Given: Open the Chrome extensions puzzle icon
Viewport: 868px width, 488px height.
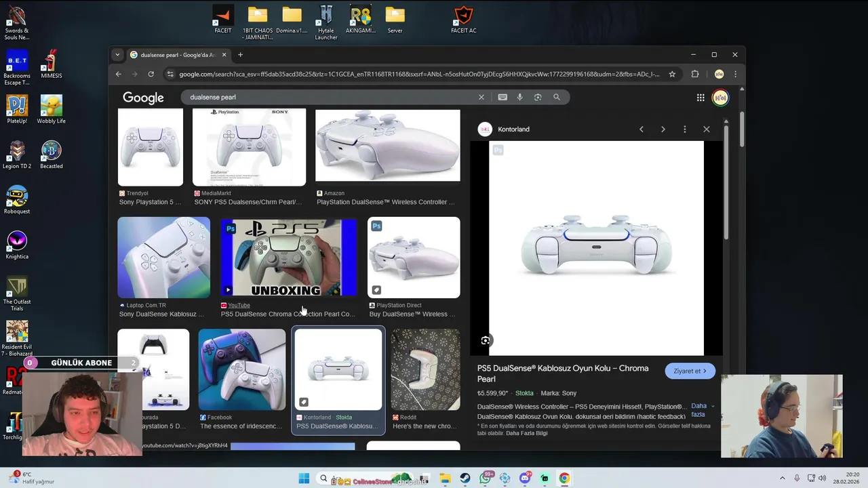Looking at the screenshot, I should 695,74.
